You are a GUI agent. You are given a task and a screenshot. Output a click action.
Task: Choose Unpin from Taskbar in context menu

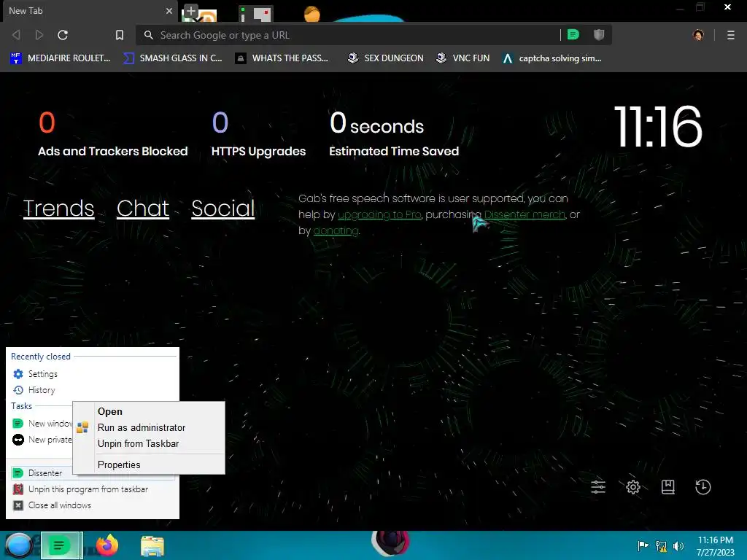[x=149, y=444]
